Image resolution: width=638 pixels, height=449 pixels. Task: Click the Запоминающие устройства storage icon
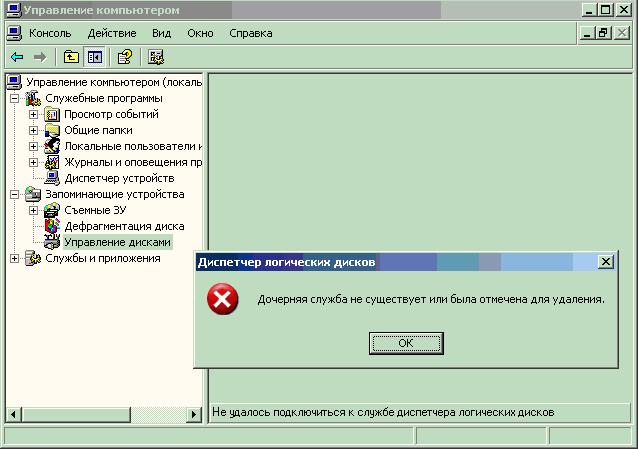point(33,194)
